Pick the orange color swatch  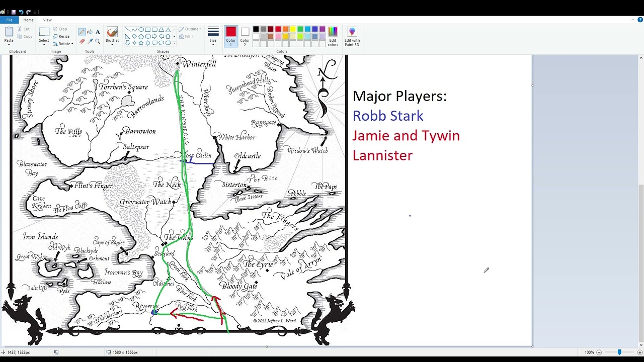point(285,29)
